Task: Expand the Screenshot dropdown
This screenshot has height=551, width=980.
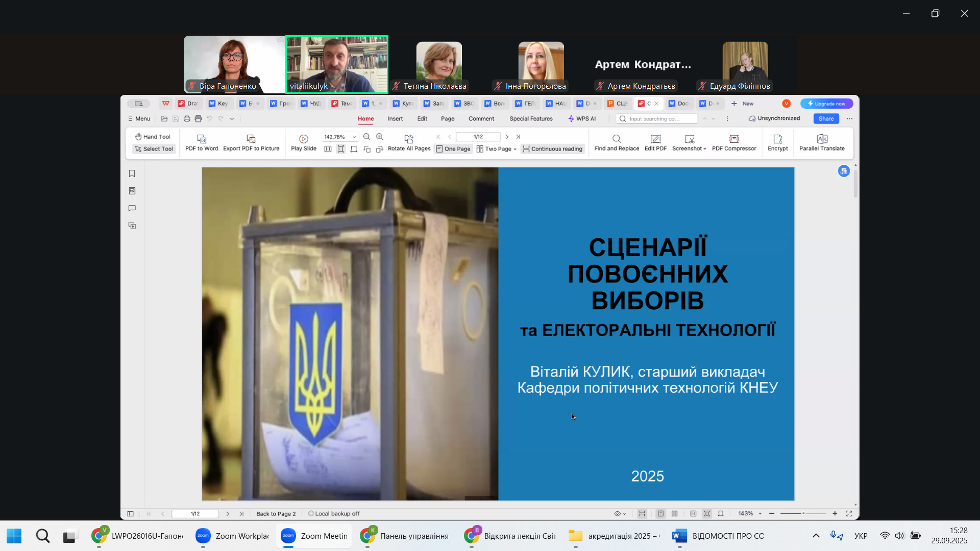Action: (x=705, y=149)
